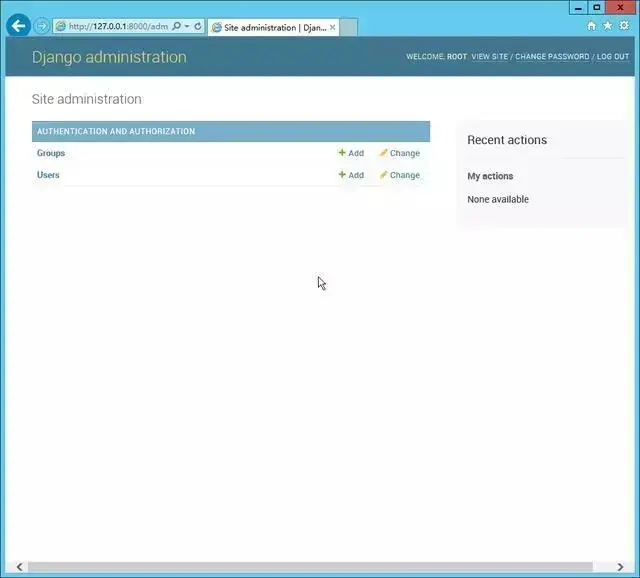640x578 pixels.
Task: Close the browser window
Action: (620, 8)
